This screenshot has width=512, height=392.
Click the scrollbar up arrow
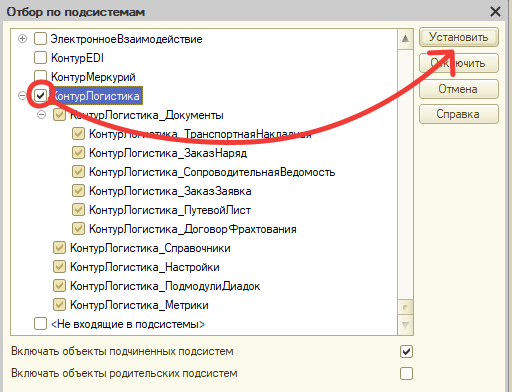405,39
